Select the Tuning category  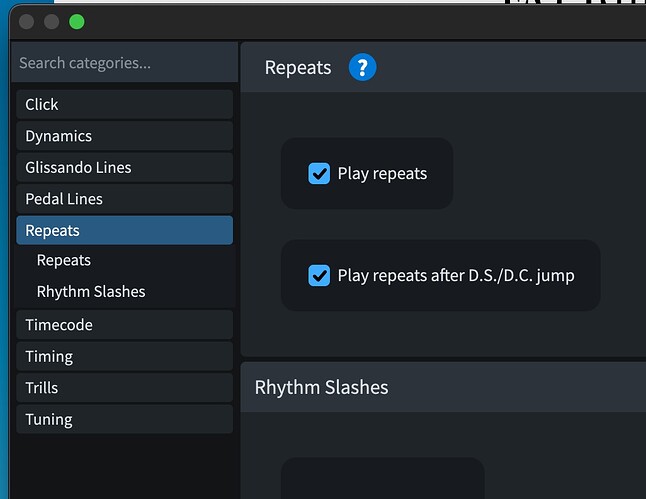coord(124,420)
